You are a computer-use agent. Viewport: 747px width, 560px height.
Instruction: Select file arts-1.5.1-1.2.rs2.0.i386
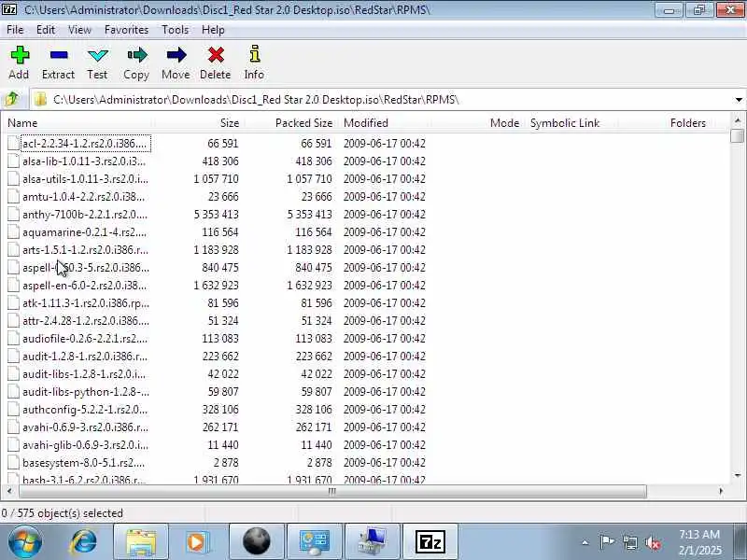tap(85, 249)
